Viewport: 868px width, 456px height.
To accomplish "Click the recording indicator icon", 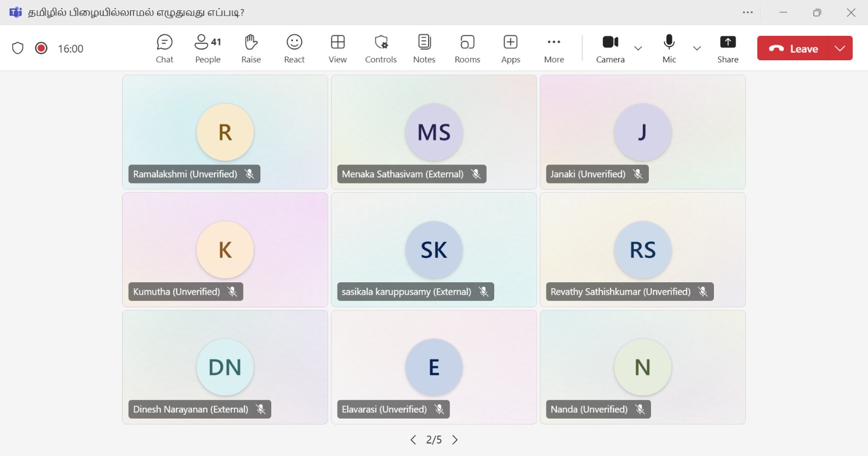I will click(x=41, y=48).
